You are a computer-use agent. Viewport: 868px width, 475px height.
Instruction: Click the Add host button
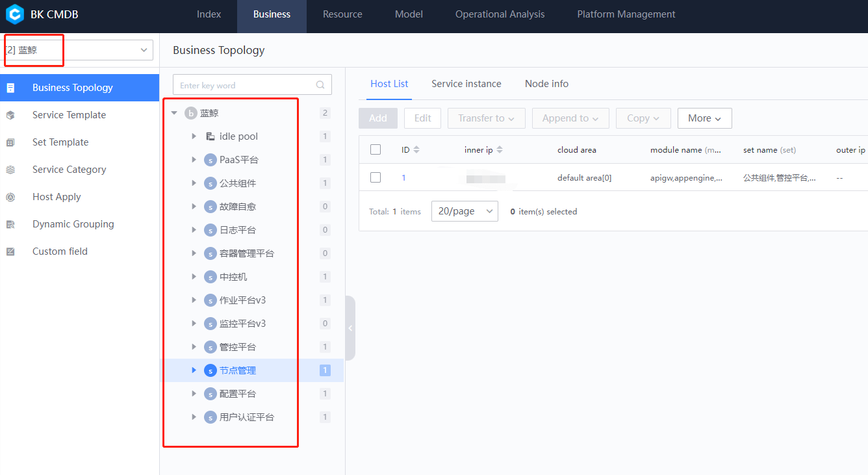378,118
